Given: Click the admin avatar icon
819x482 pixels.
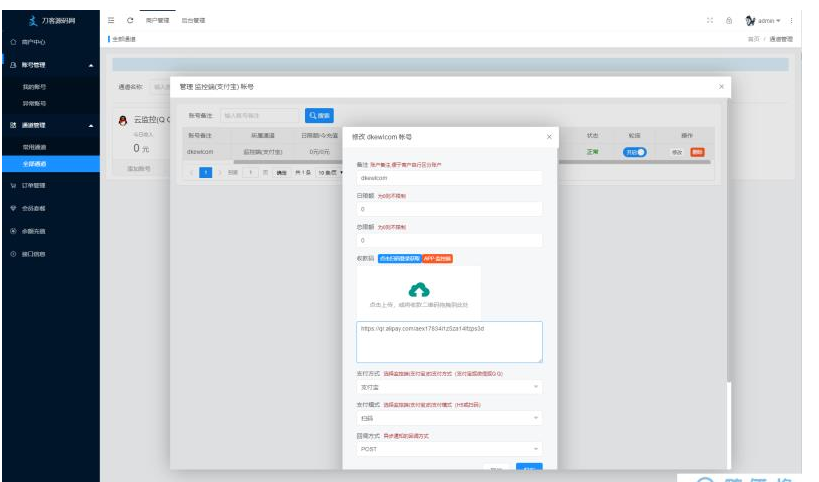Looking at the screenshot, I should point(750,20).
